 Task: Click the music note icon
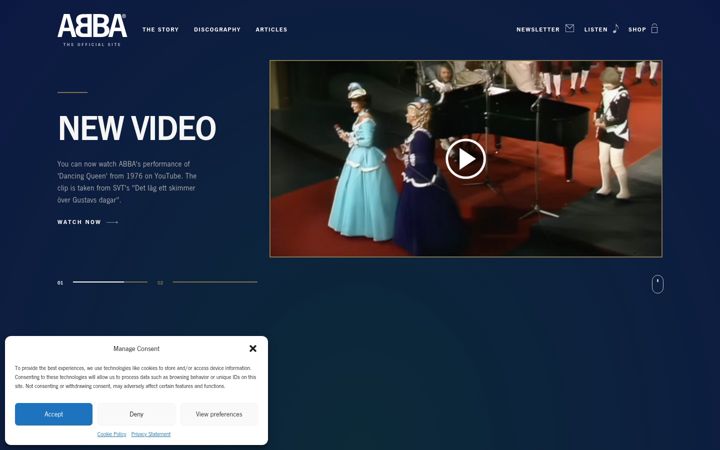[x=616, y=28]
